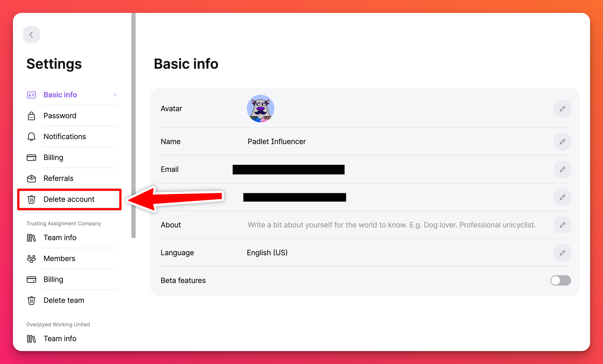The height and width of the screenshot is (364, 603).
Task: Click edit pencil icon next to Name
Action: 562,141
